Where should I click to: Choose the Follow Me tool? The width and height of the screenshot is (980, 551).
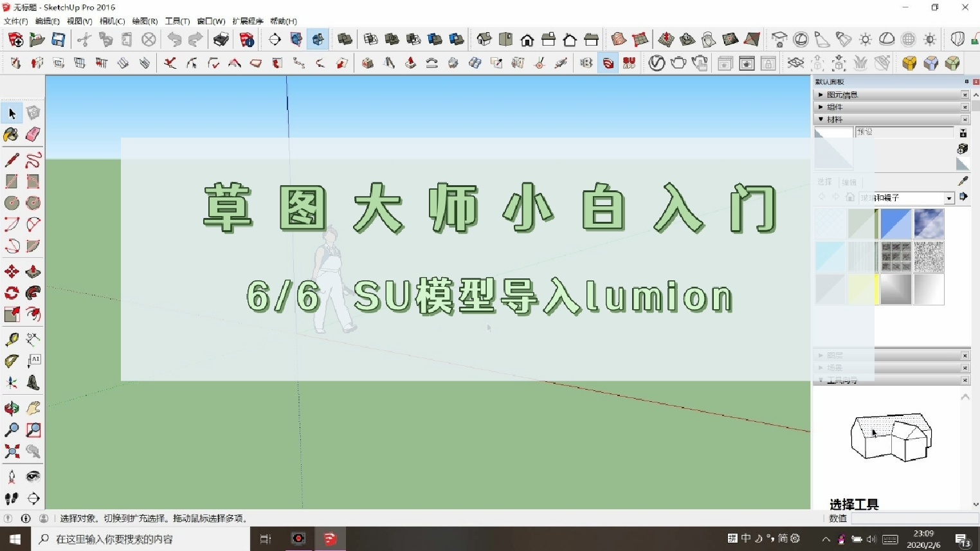[x=33, y=293]
